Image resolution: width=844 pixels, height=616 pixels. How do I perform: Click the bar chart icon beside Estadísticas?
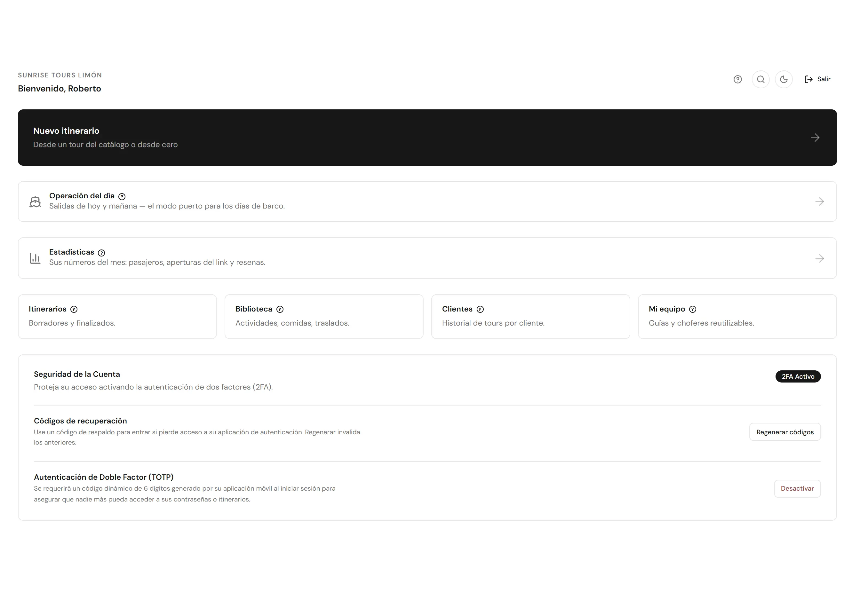pos(35,258)
